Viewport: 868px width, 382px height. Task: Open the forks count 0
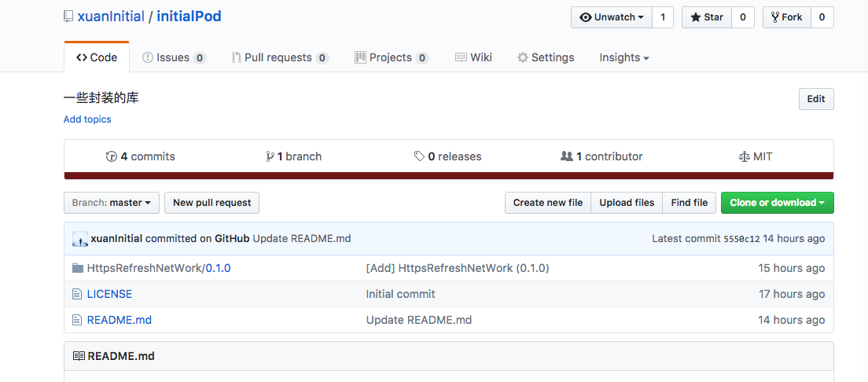pyautogui.click(x=822, y=17)
